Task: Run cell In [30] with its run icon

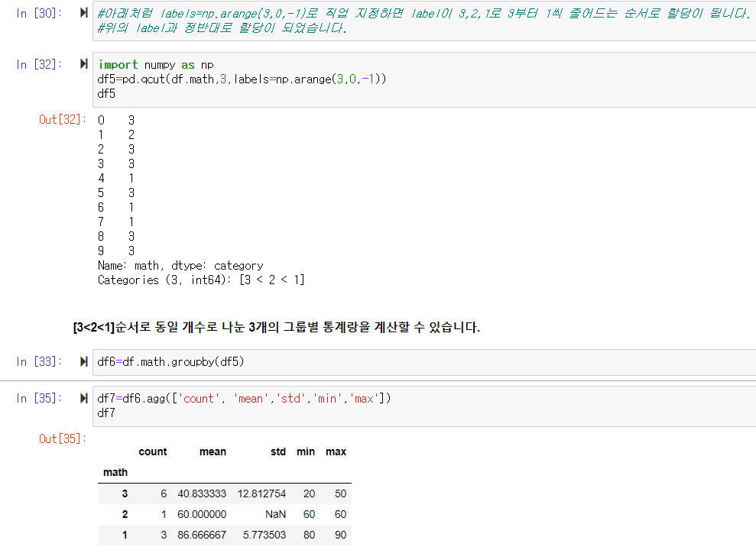Action: 84,12
